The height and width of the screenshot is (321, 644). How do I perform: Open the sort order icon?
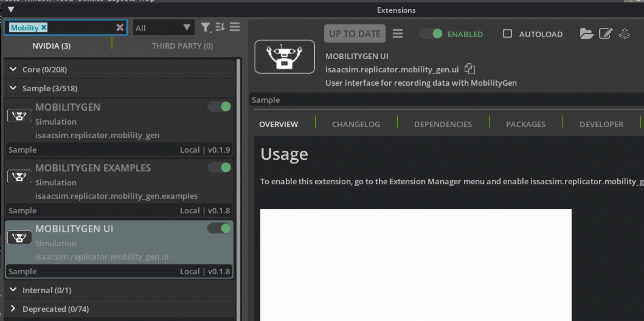tap(220, 27)
